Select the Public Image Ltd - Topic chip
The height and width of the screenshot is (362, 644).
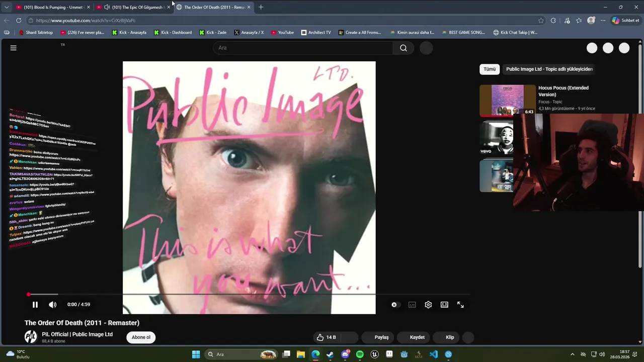549,69
